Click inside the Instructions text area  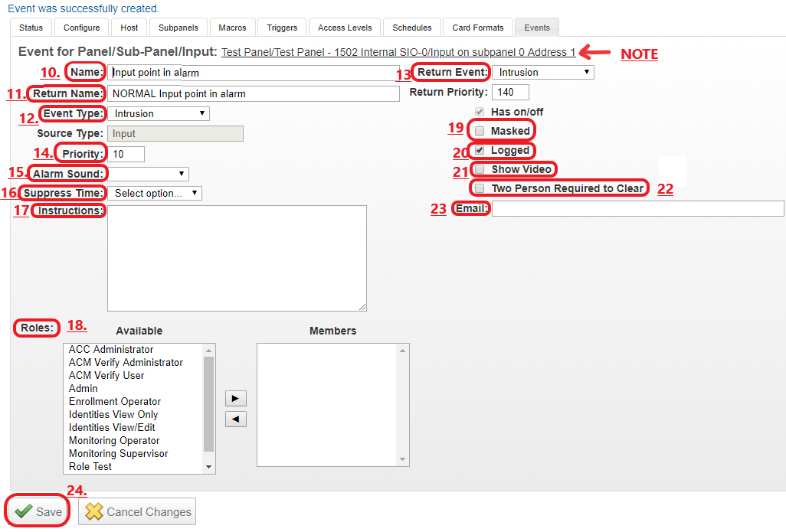click(237, 258)
